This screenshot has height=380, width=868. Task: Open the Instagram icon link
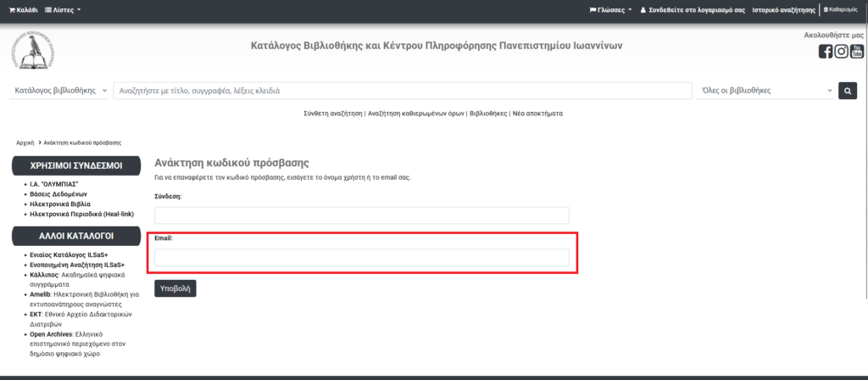(x=841, y=52)
